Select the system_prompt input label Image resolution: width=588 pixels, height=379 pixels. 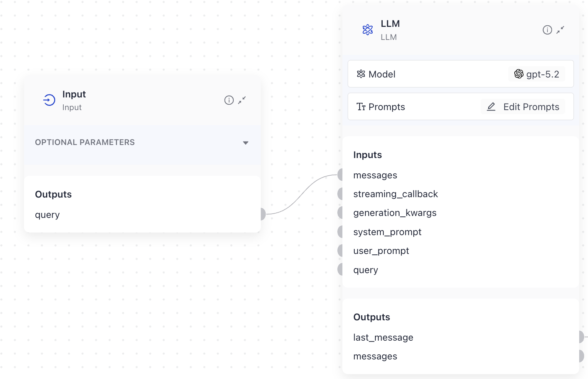click(x=387, y=232)
